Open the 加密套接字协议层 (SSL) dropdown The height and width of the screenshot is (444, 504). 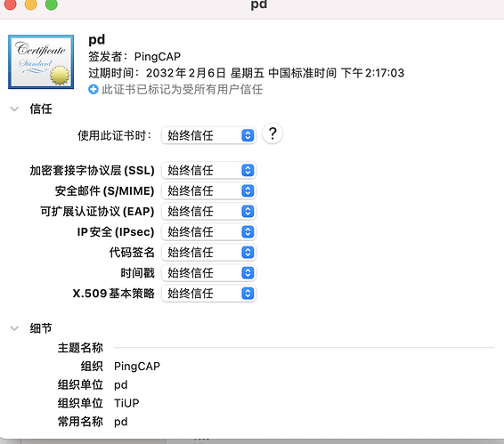point(208,170)
